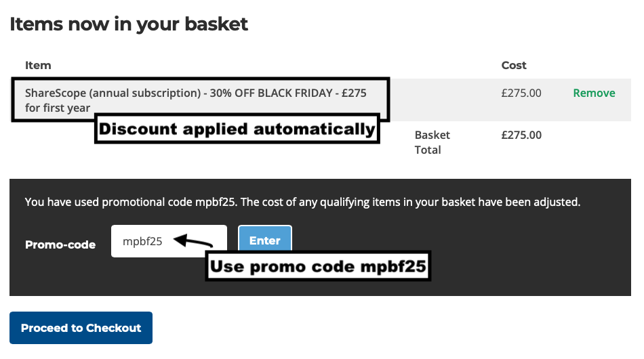Click the 'Use promo code mpbf25' annotation
The image size is (644, 359).
[x=318, y=267]
